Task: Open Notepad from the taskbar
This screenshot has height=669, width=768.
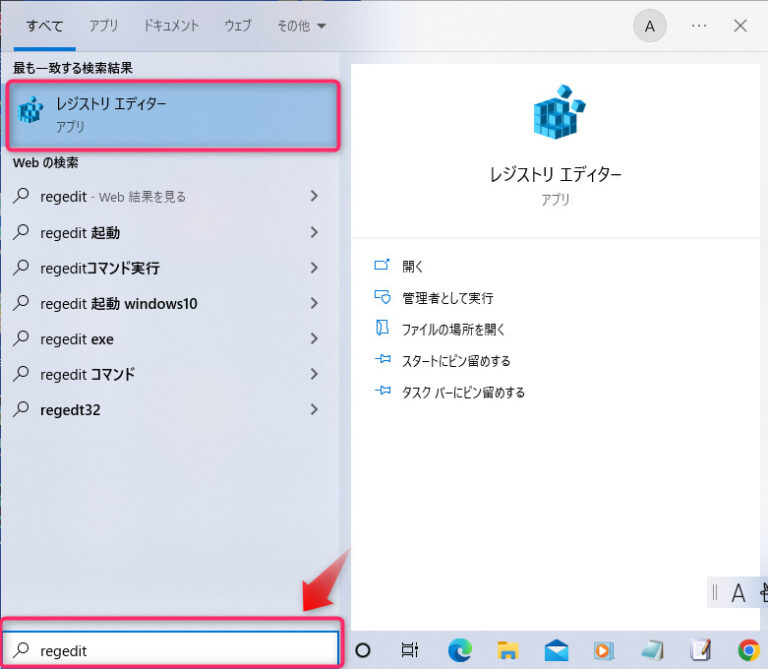Action: (700, 649)
